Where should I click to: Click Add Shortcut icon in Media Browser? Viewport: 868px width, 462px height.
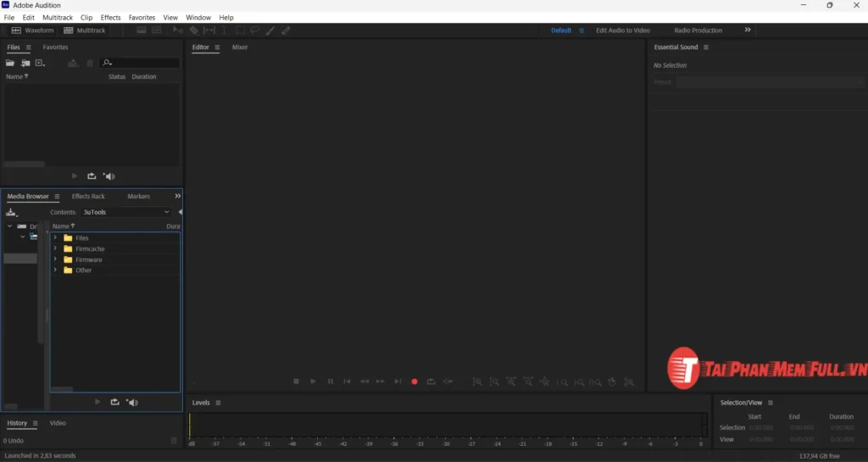[11, 213]
